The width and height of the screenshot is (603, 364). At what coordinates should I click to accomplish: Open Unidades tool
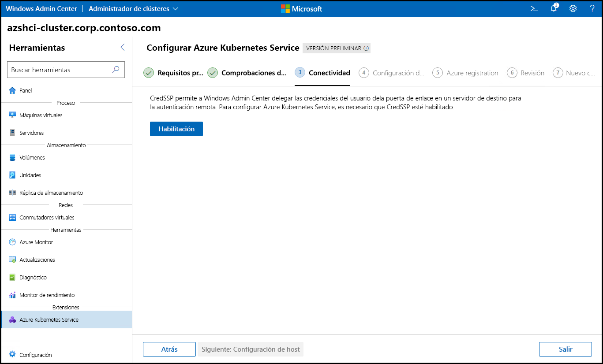pyautogui.click(x=67, y=175)
